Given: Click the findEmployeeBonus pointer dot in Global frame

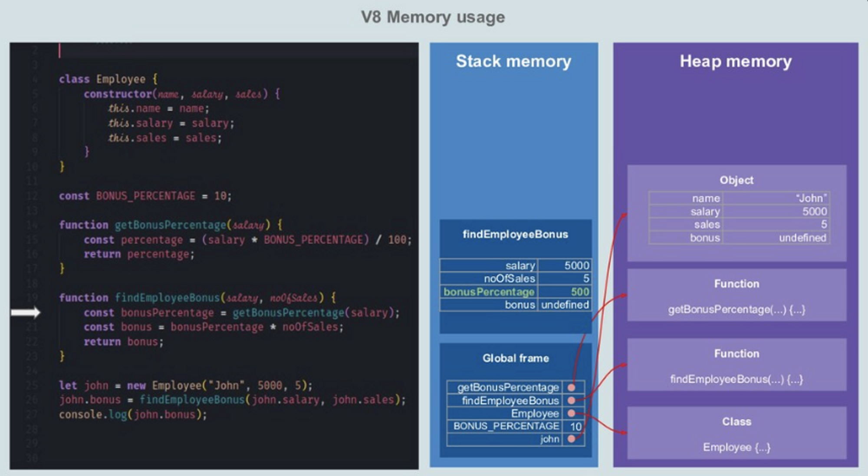Looking at the screenshot, I should [x=572, y=400].
